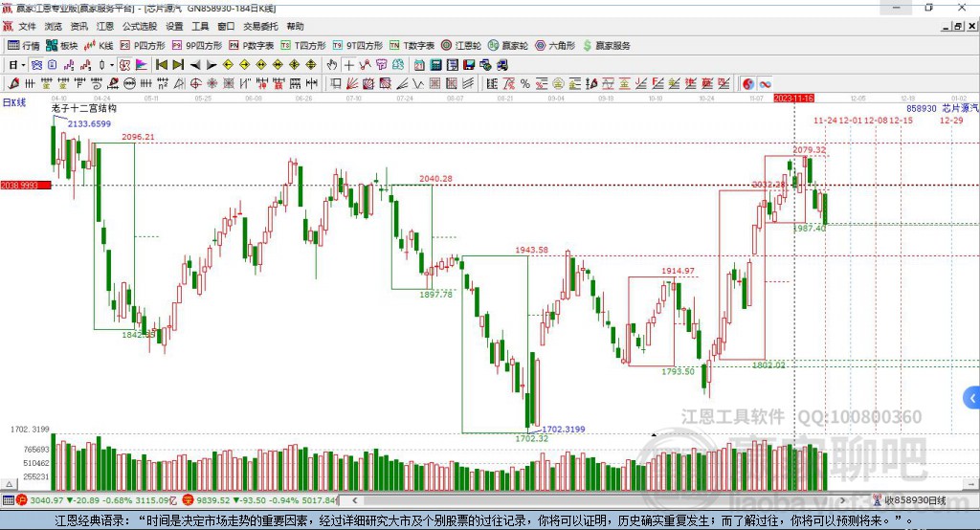Switch to K线 candlestick chart

(99, 46)
